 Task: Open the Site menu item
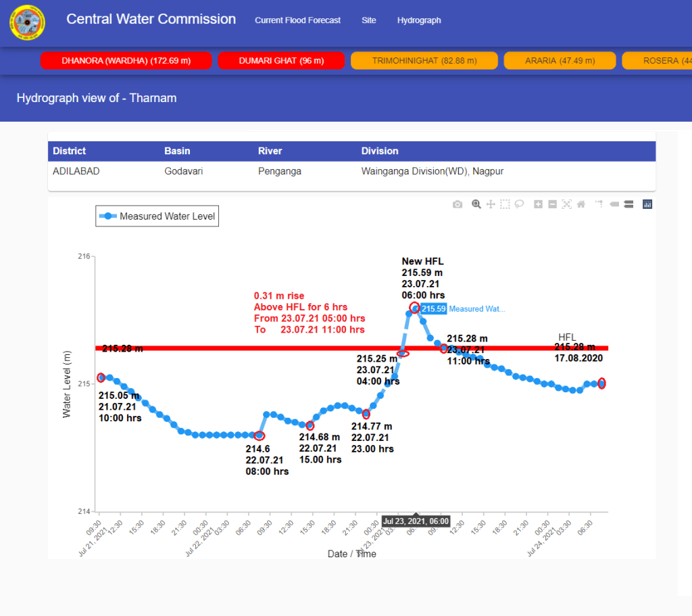tap(368, 20)
